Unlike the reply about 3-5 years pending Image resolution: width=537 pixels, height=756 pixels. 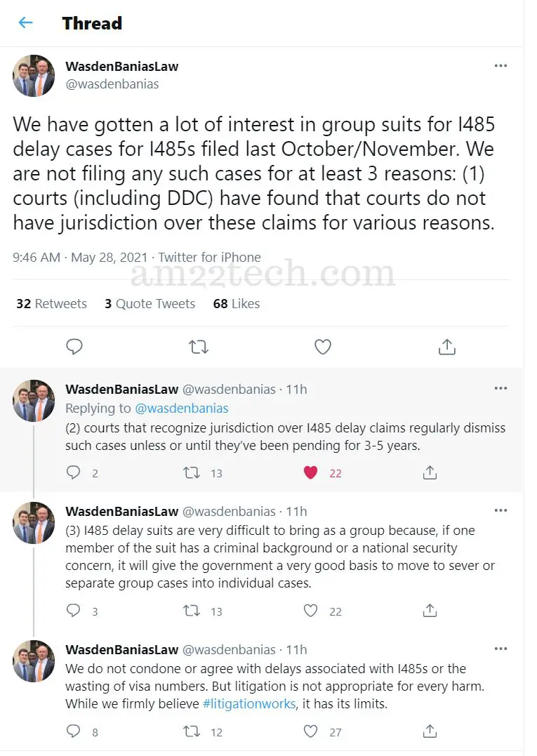tap(310, 472)
